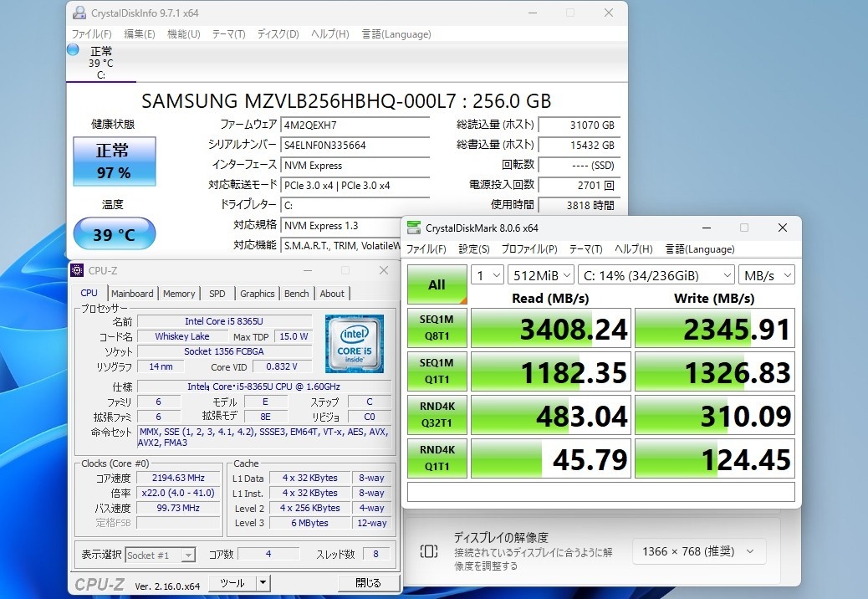This screenshot has width=868, height=599.
Task: Click the CPU-Z title bar icon
Action: coord(77,271)
